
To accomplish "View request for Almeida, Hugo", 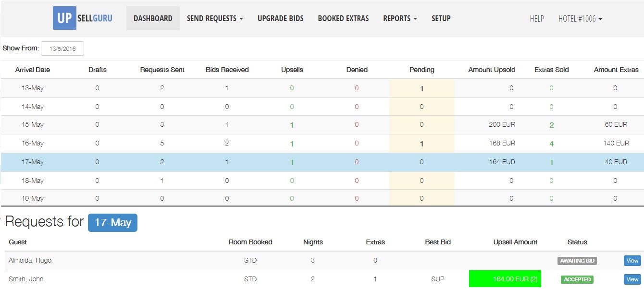I will [632, 261].
